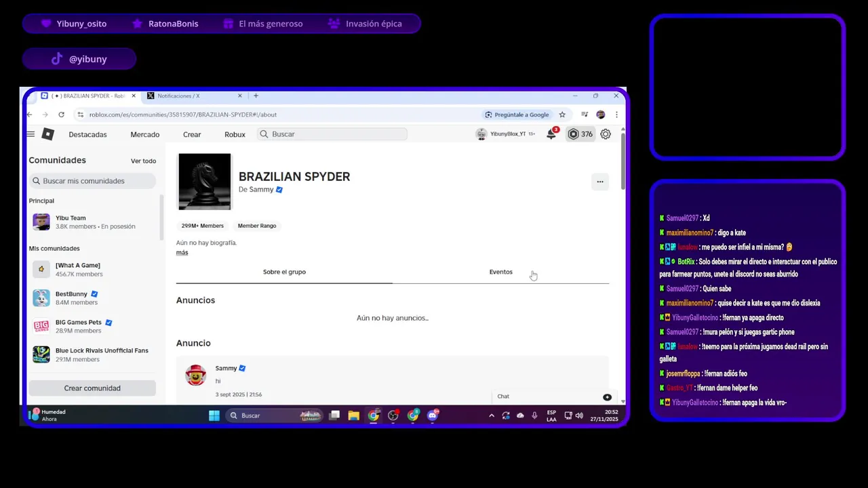Open Robux in Roblox navigation
Image resolution: width=868 pixels, height=488 pixels.
[x=235, y=134]
